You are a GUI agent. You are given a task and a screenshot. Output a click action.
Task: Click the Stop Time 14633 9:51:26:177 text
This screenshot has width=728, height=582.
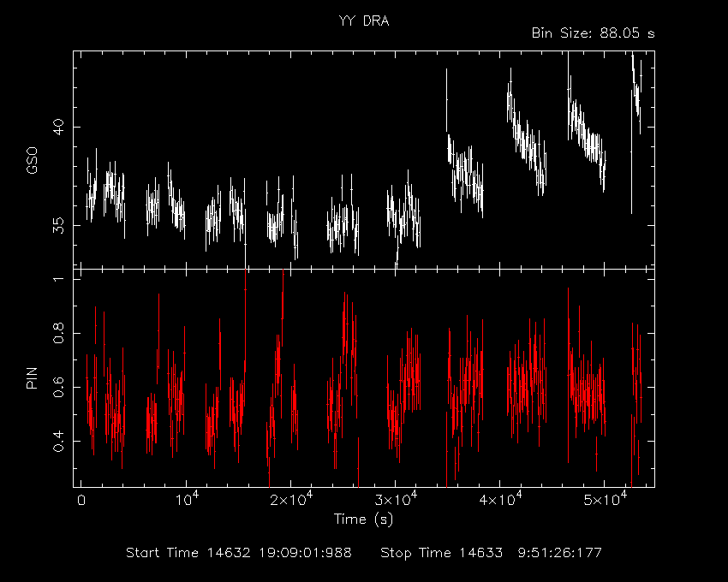[x=491, y=553]
